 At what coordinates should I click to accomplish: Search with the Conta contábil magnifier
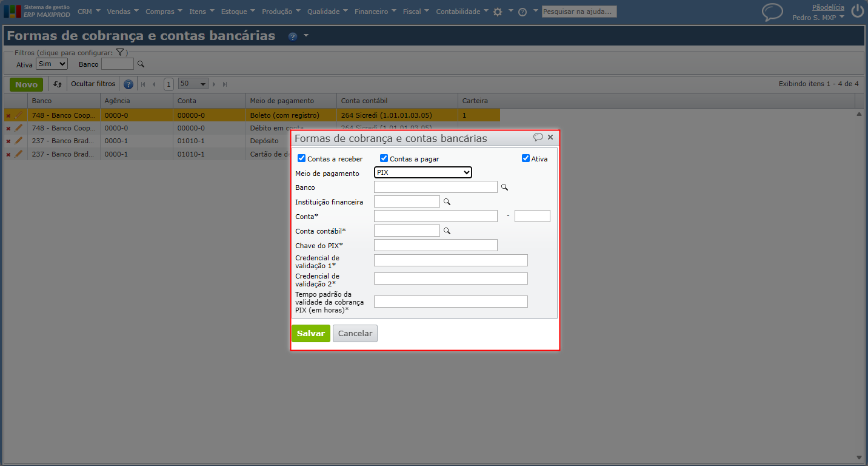tap(447, 231)
